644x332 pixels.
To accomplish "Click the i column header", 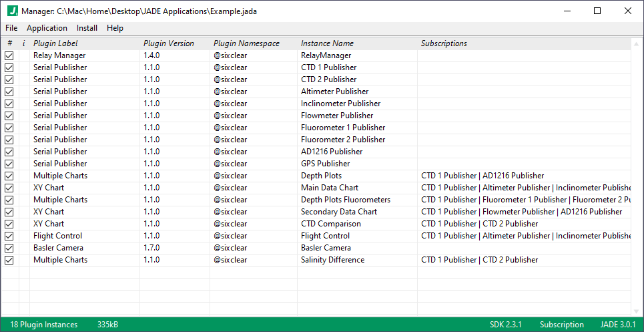I will pos(24,43).
